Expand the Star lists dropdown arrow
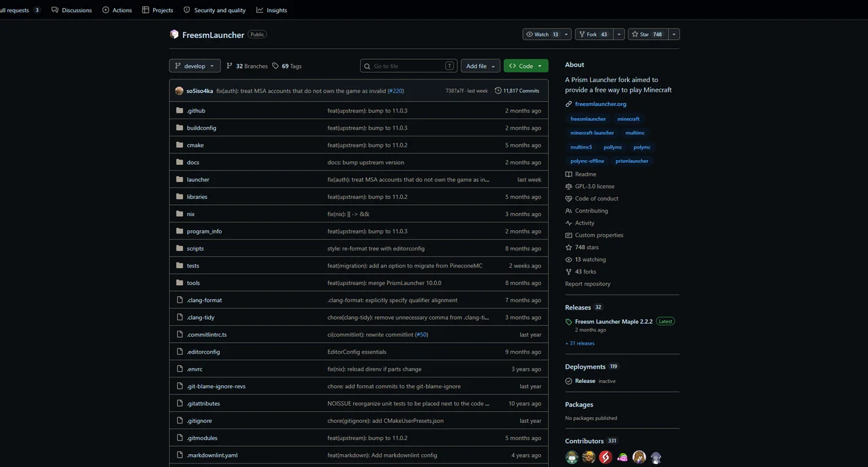 tap(673, 35)
